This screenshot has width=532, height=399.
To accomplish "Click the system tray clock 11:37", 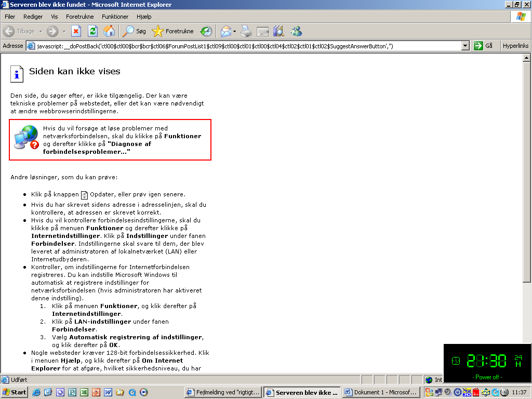I will click(519, 392).
